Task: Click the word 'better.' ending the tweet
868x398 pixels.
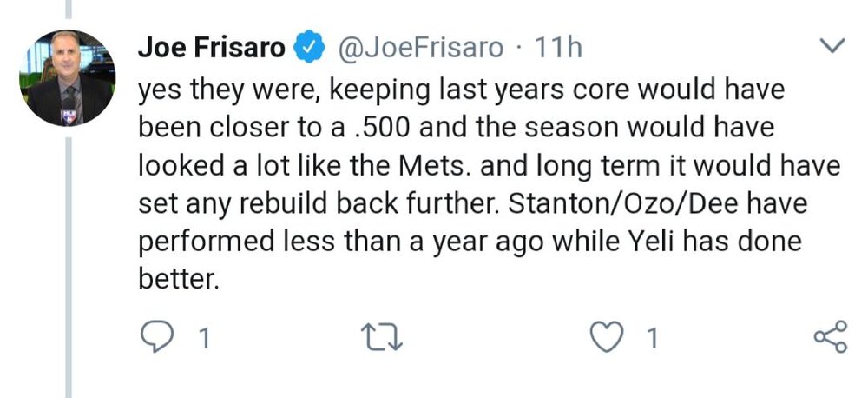Action: click(x=175, y=278)
